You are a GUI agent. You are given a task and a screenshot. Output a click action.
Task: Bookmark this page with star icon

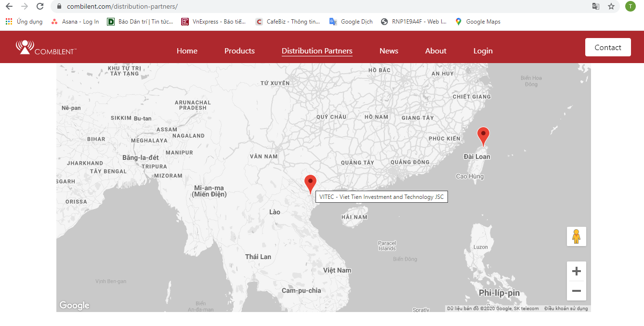point(611,6)
